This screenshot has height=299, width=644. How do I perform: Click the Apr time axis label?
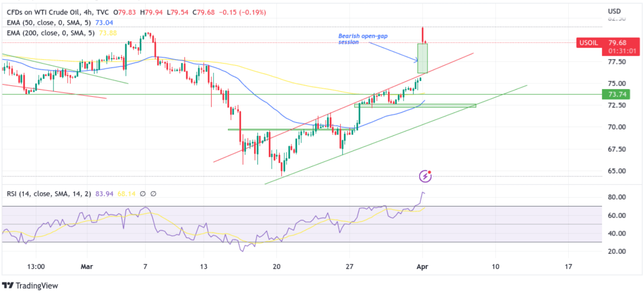click(422, 267)
